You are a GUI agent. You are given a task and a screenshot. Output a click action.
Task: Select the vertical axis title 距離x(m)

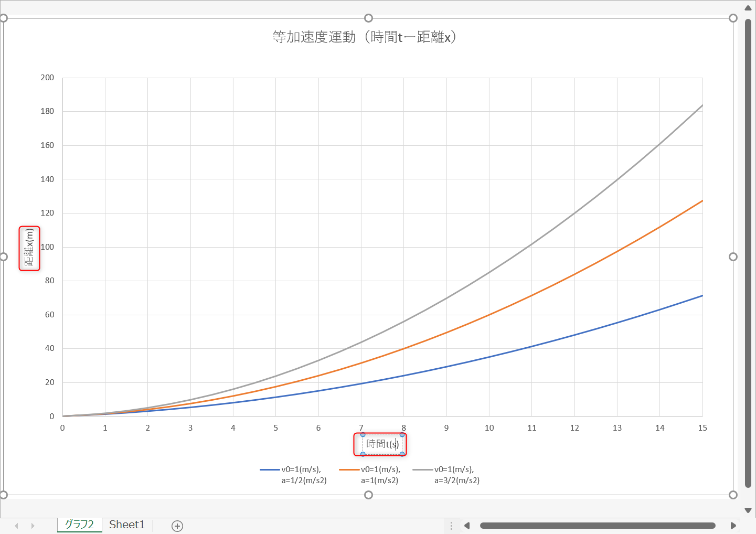click(x=29, y=248)
